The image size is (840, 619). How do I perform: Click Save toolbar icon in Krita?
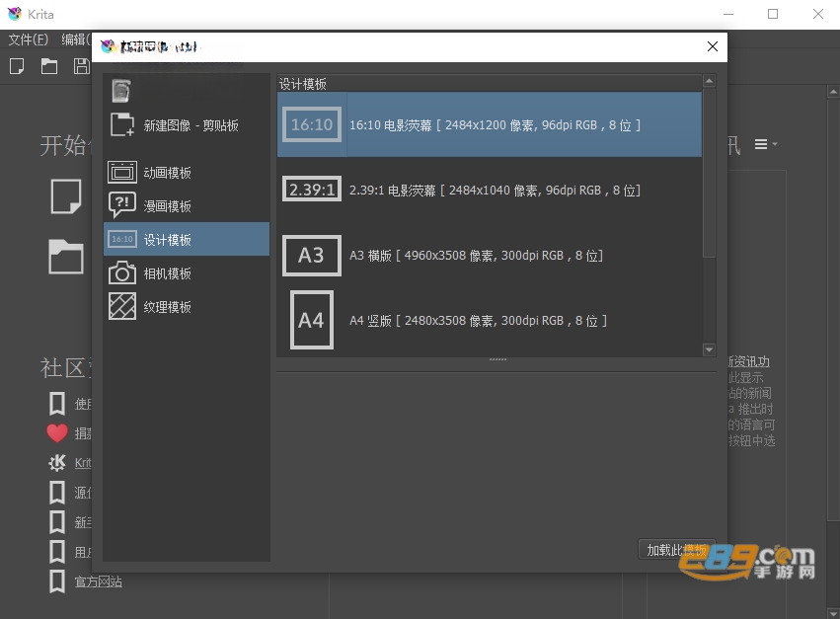pyautogui.click(x=81, y=66)
